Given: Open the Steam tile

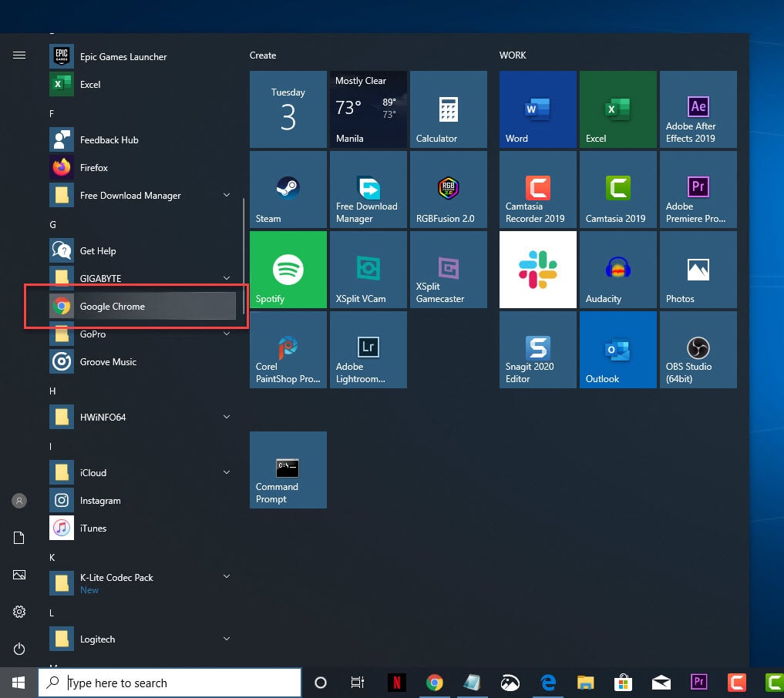Looking at the screenshot, I should 289,190.
